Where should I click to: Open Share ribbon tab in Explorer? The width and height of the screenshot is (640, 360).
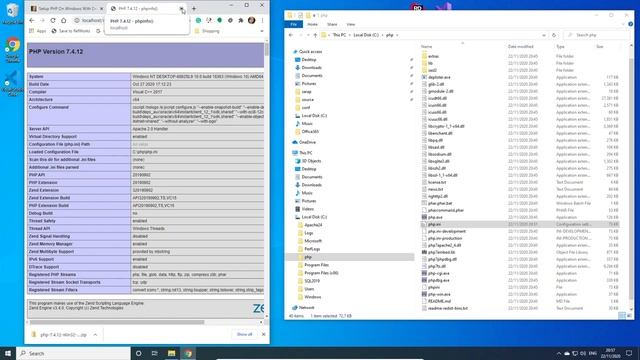coord(332,24)
